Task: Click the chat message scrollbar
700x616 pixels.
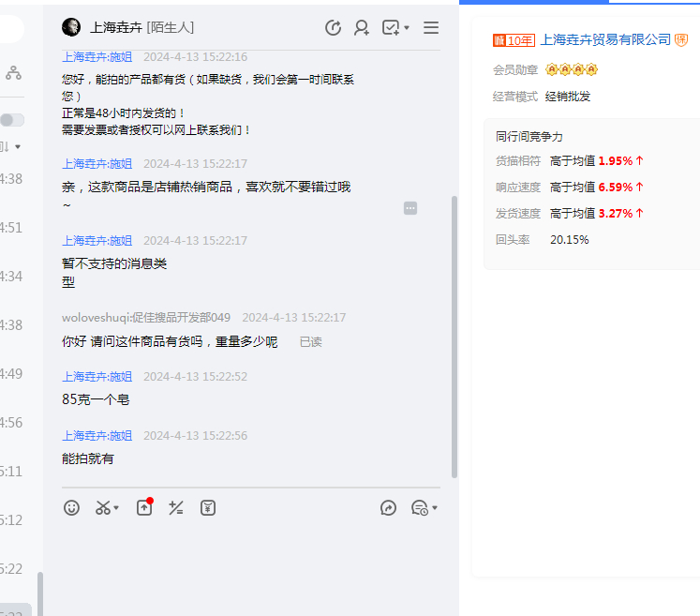Action: click(x=454, y=338)
